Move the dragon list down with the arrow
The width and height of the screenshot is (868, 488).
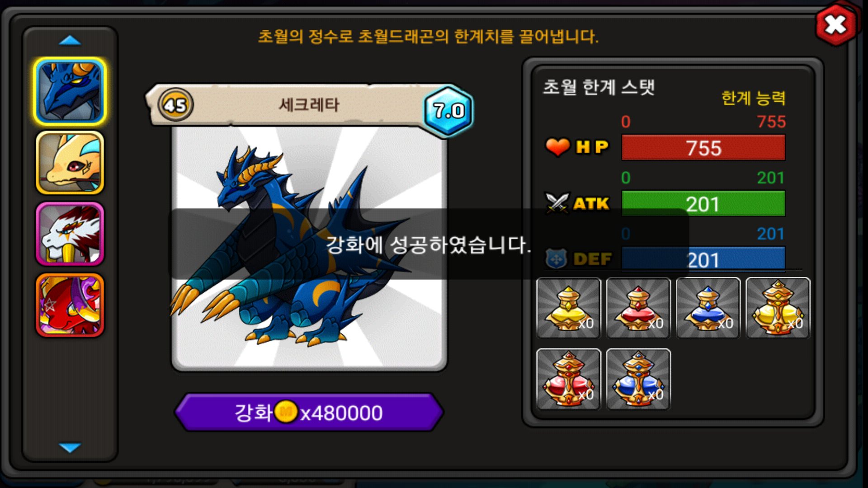(x=70, y=447)
